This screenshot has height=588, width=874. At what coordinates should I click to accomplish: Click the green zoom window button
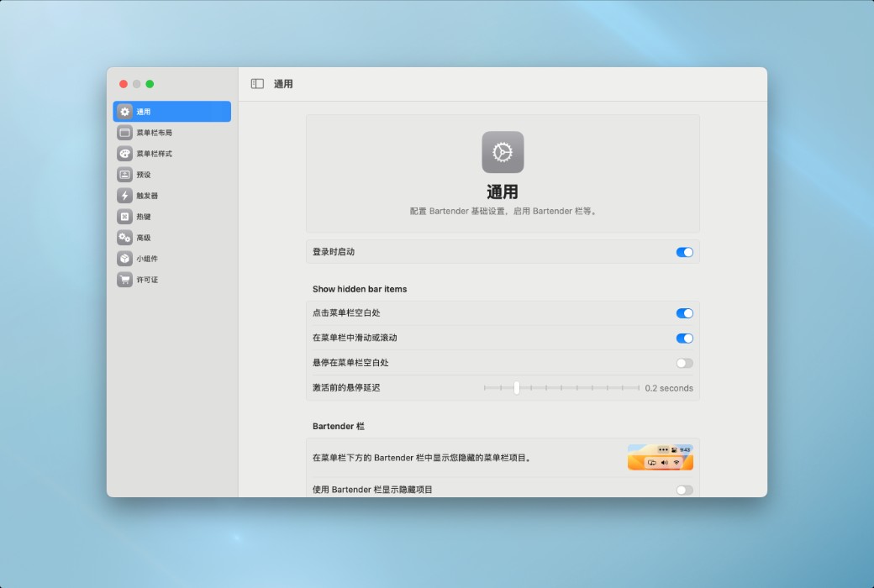[x=150, y=84]
